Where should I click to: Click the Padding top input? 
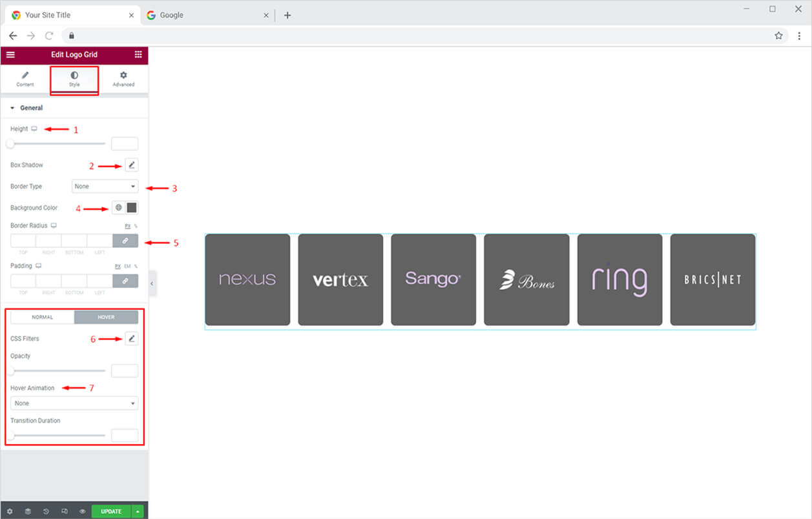tap(23, 281)
